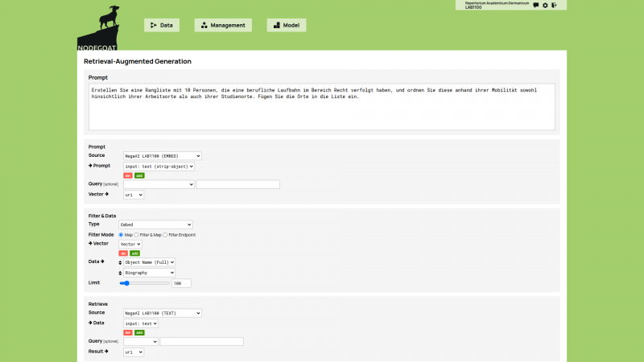644x362 pixels.
Task: Open the NagaAI LAB1100 (EMBED) source dropdown
Action: coord(162,155)
